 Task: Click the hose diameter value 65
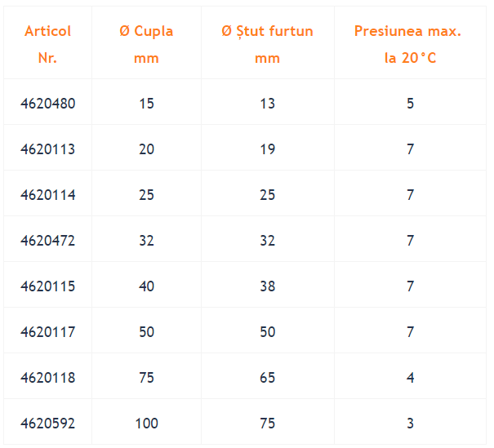(x=268, y=378)
